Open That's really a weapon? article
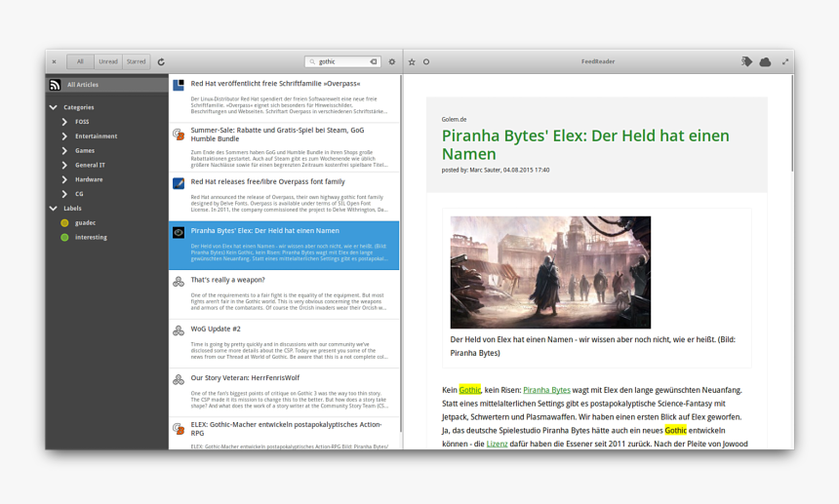Image resolution: width=839 pixels, height=504 pixels. tap(284, 294)
